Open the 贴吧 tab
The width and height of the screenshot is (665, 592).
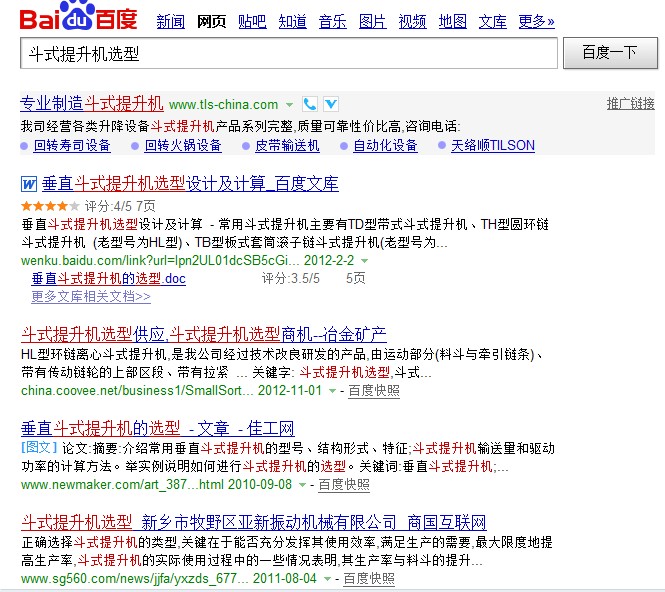(252, 21)
